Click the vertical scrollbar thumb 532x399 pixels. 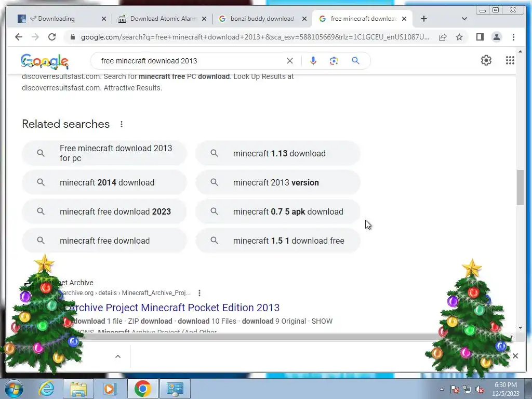520,188
